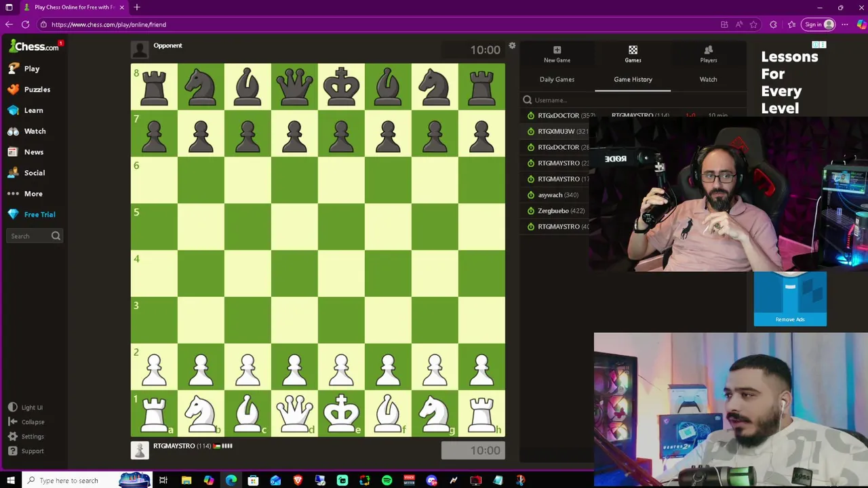Open tab actions menu at top left
Screen dimensions: 868x488
tap(9, 7)
